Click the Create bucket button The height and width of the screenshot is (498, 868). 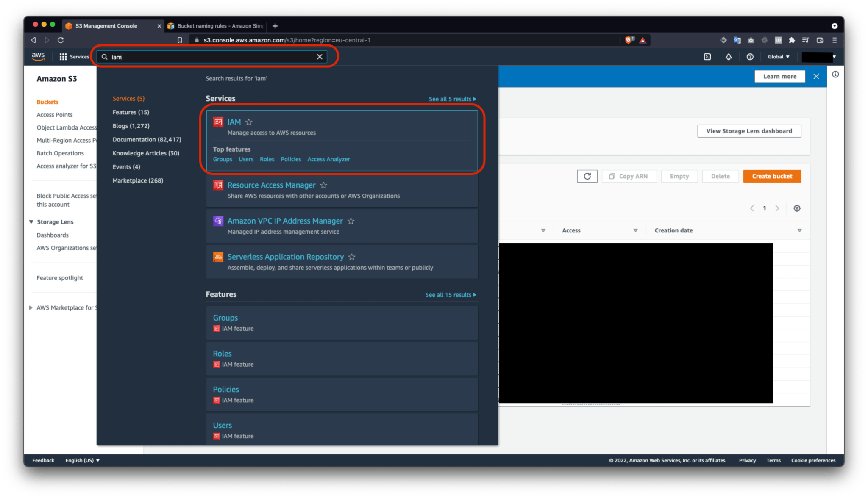coord(771,176)
